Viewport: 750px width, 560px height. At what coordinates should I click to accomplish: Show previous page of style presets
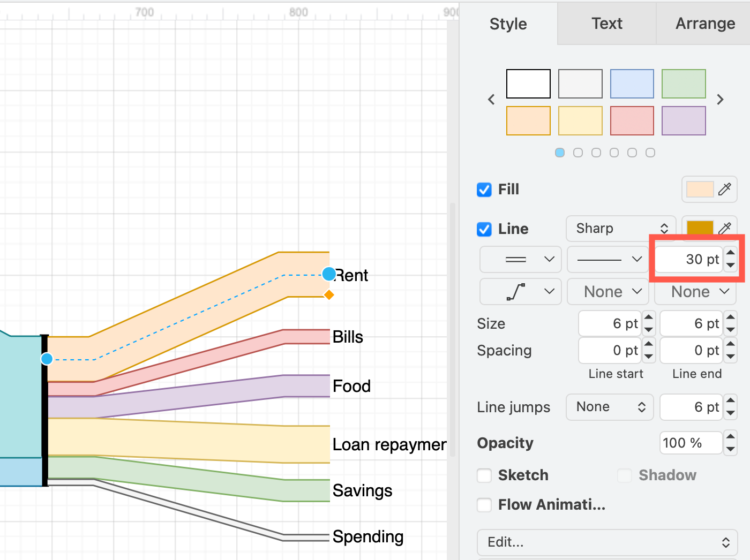coord(491,99)
